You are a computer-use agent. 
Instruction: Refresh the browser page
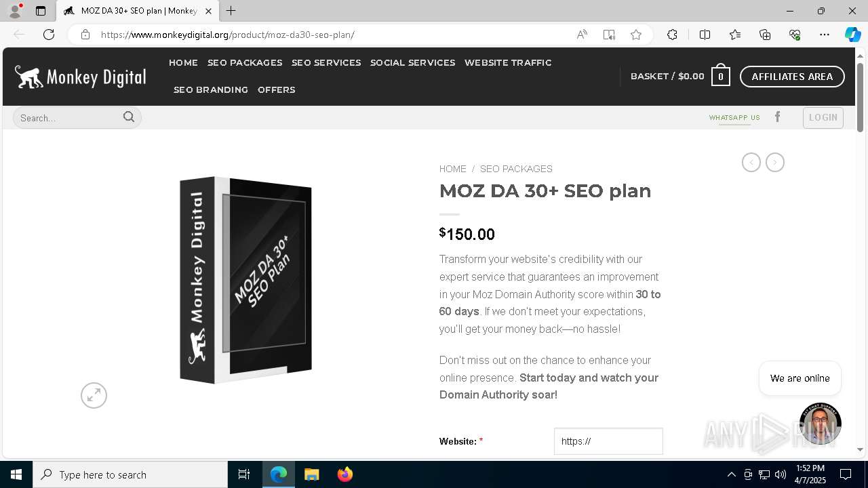tap(49, 35)
